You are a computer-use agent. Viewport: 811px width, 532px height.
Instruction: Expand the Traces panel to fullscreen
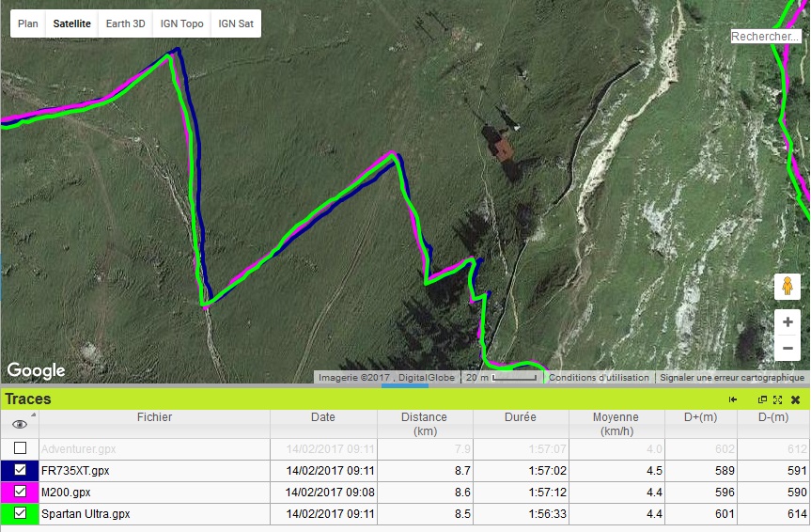point(778,399)
